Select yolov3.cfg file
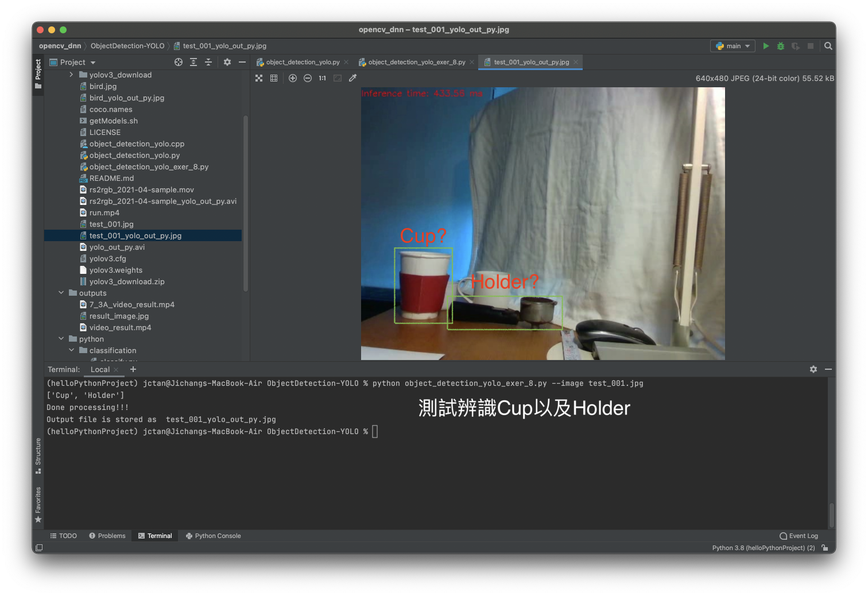Viewport: 868px width, 596px height. tap(107, 258)
